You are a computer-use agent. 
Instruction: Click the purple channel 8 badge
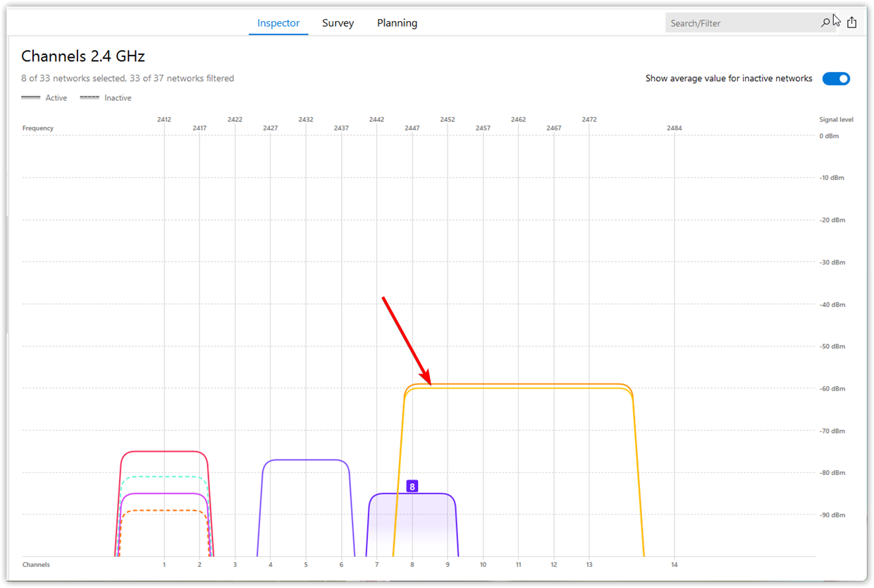point(412,486)
